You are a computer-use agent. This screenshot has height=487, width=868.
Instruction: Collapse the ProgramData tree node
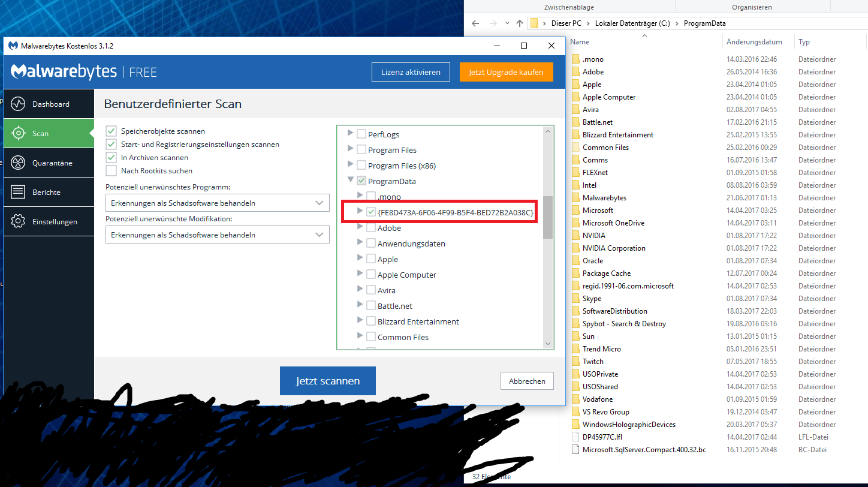(351, 180)
